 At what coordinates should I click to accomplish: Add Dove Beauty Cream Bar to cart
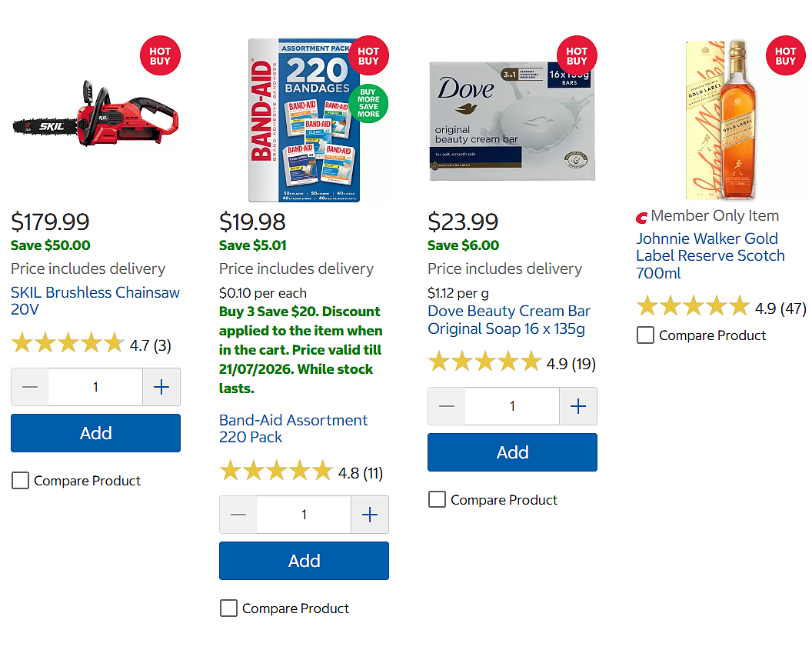(x=512, y=452)
